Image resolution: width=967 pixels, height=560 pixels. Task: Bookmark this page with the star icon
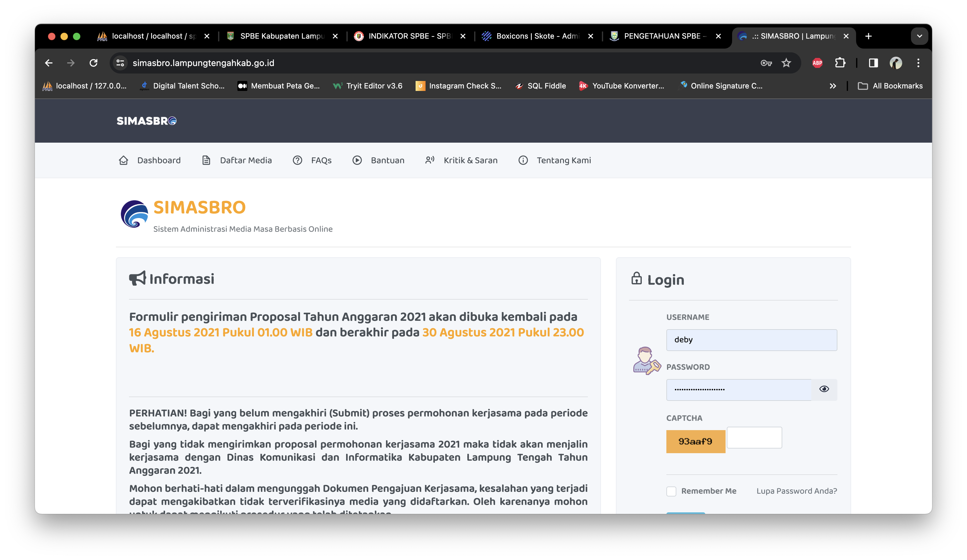pyautogui.click(x=786, y=63)
